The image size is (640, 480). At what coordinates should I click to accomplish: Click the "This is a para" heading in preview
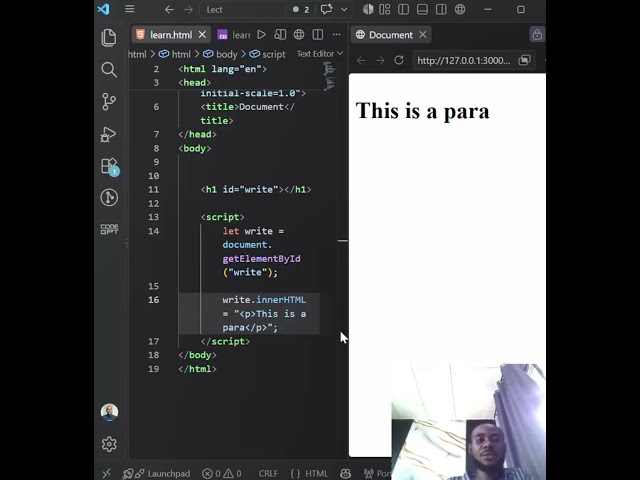coord(422,111)
